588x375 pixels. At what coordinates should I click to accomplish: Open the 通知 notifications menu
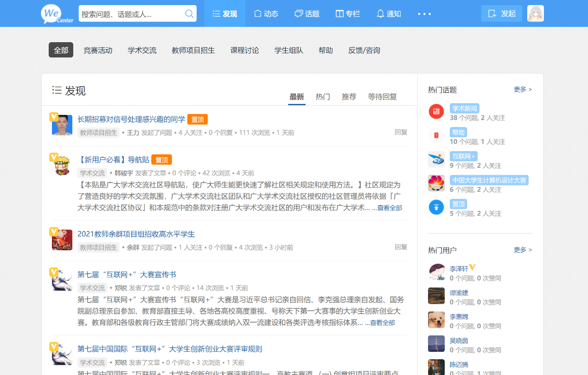389,14
